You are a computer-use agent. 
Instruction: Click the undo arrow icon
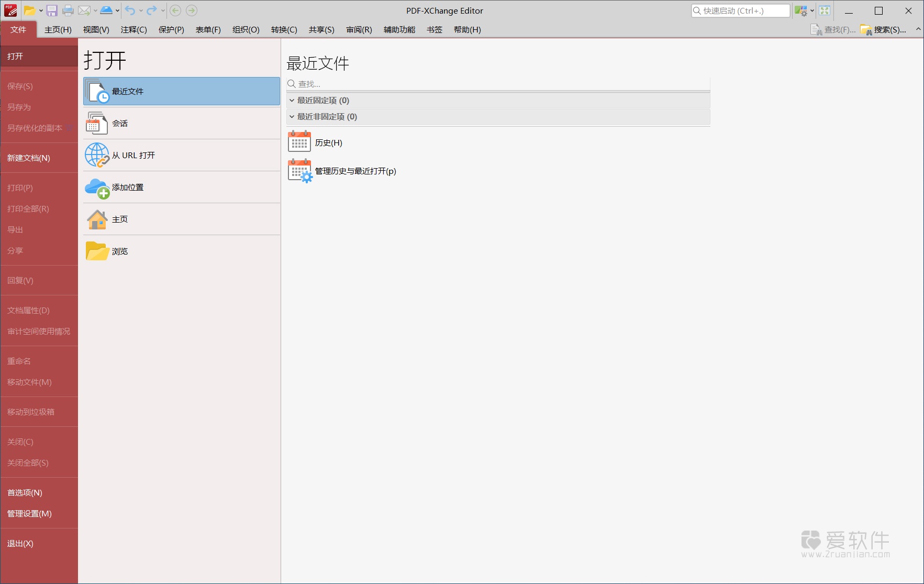point(130,10)
